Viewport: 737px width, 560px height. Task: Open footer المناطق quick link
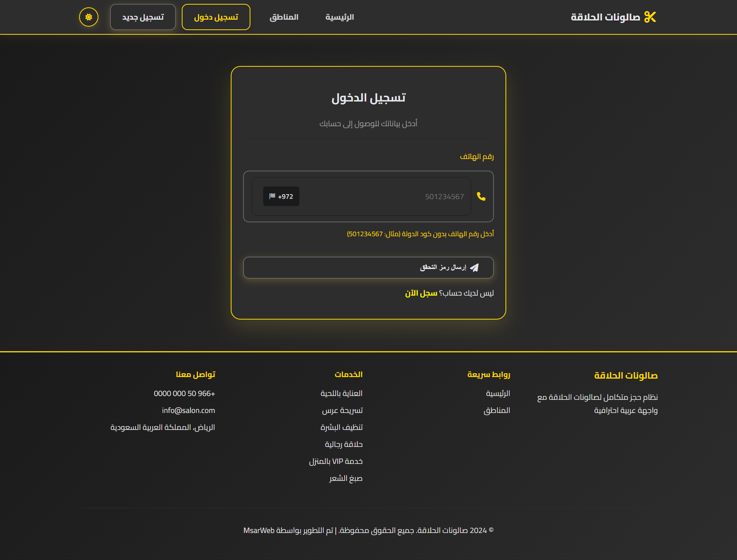coord(497,410)
